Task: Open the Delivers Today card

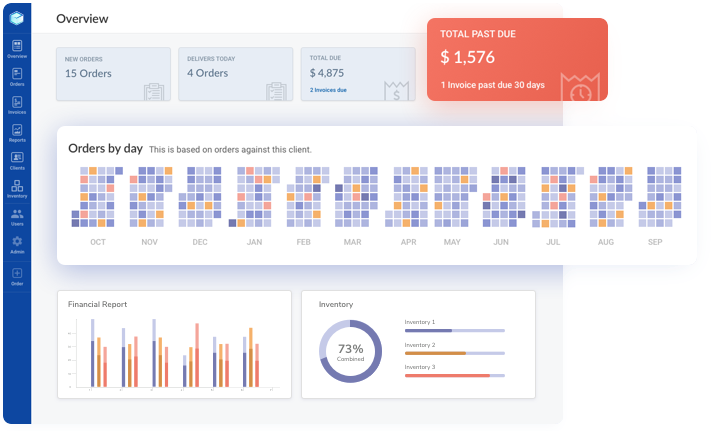Action: (236, 74)
